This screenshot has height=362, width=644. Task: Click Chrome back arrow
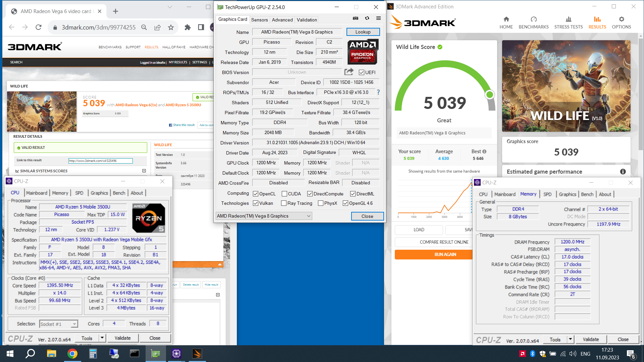[12, 27]
